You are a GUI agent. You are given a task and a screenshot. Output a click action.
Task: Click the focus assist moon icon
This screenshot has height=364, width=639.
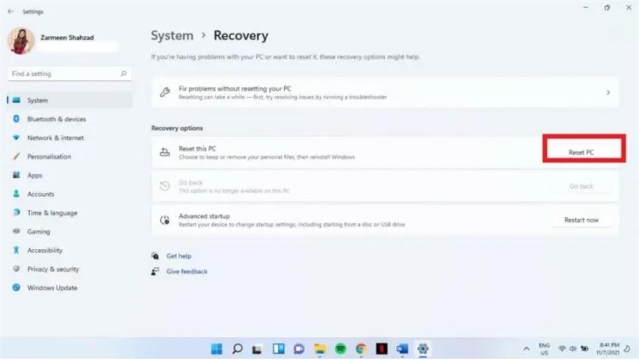click(x=627, y=349)
